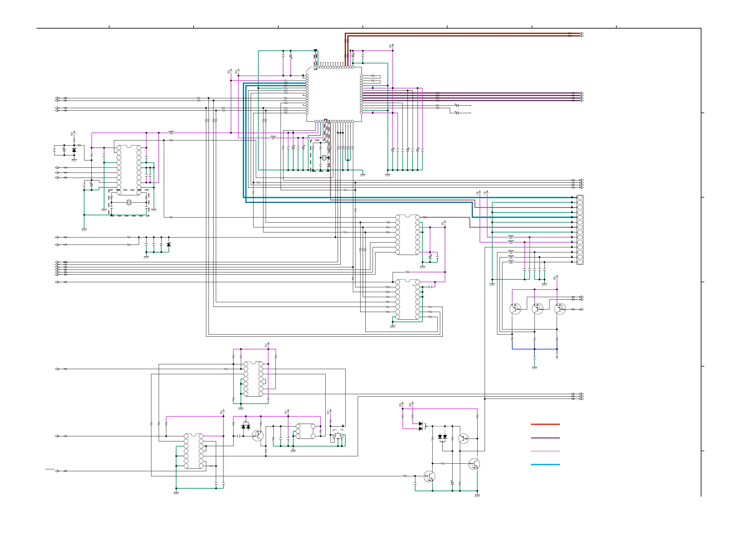
Task: Click the pink legend line
Action: point(545,451)
